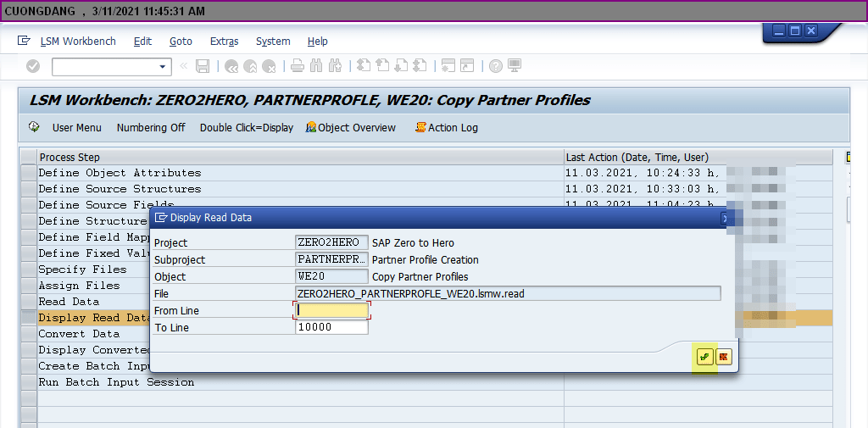Toggle the Numbering Off button
Image resolution: width=868 pixels, height=428 pixels.
(x=151, y=127)
